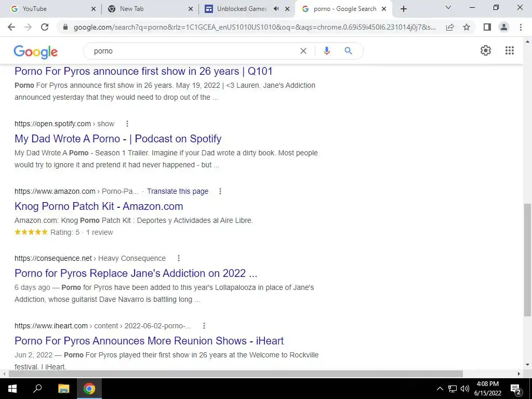Close the YouTube tab

(x=94, y=9)
